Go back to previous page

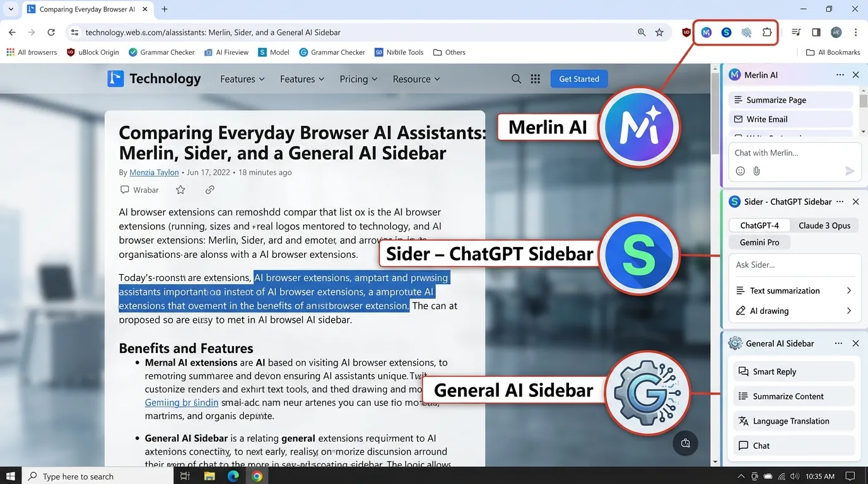coord(12,32)
